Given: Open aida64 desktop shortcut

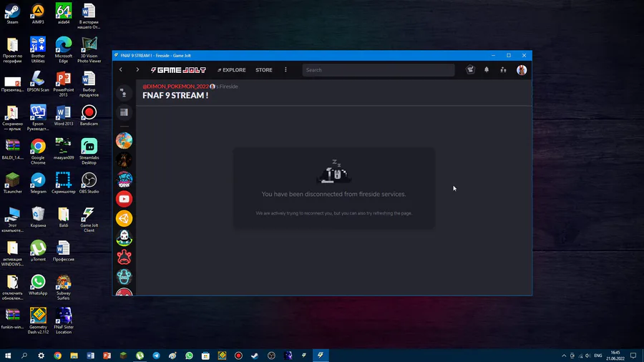Looking at the screenshot, I should [64, 14].
